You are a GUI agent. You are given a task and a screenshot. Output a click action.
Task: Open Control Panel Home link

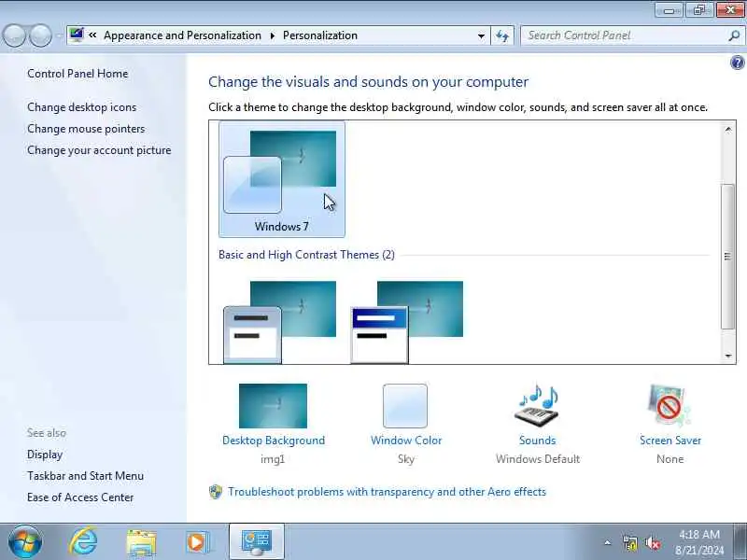pyautogui.click(x=78, y=74)
